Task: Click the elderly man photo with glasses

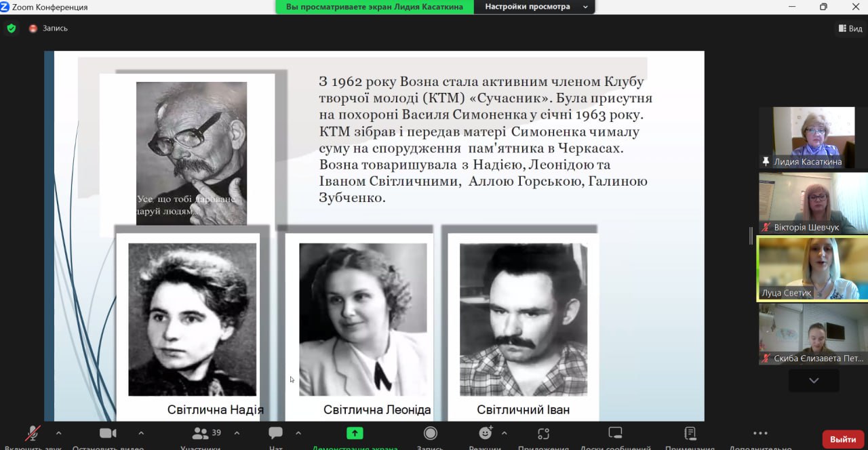Action: (191, 154)
